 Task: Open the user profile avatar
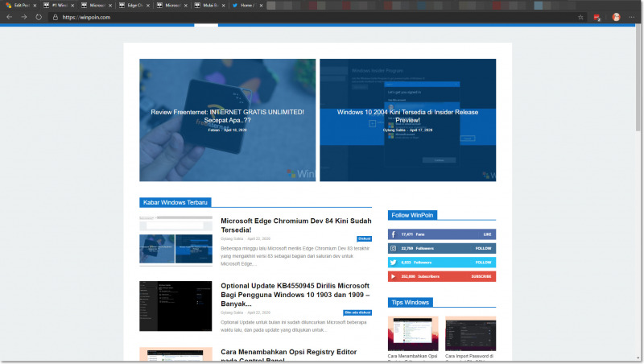tap(616, 17)
